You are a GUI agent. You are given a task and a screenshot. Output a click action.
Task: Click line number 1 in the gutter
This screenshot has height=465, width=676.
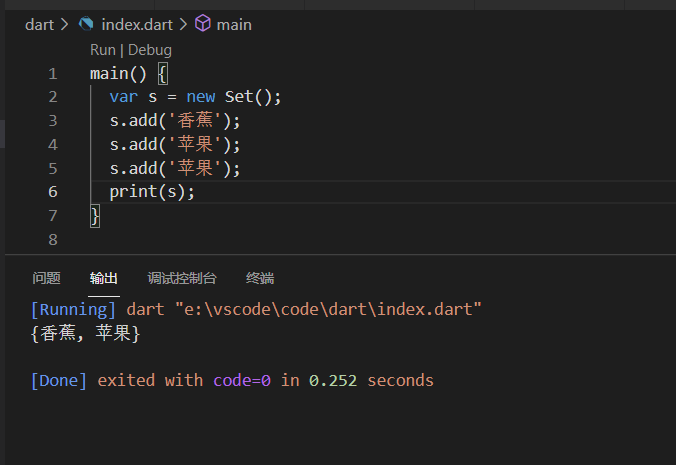53,74
